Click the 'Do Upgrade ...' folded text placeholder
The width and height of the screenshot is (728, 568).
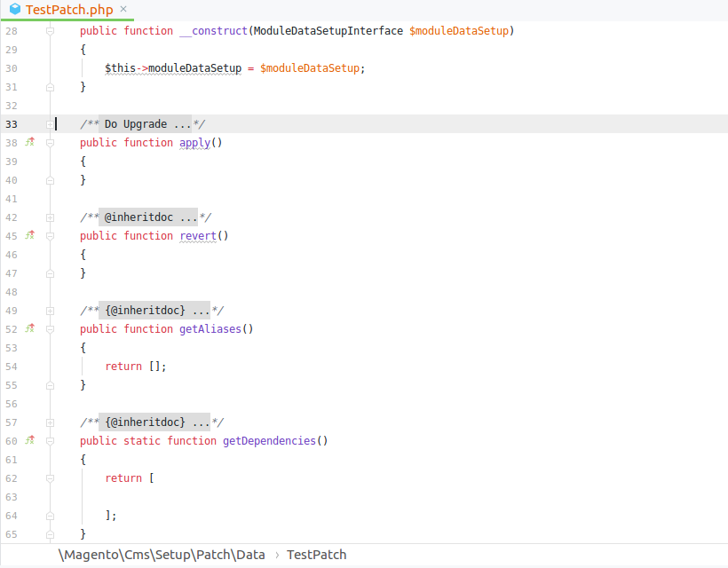[x=145, y=124]
